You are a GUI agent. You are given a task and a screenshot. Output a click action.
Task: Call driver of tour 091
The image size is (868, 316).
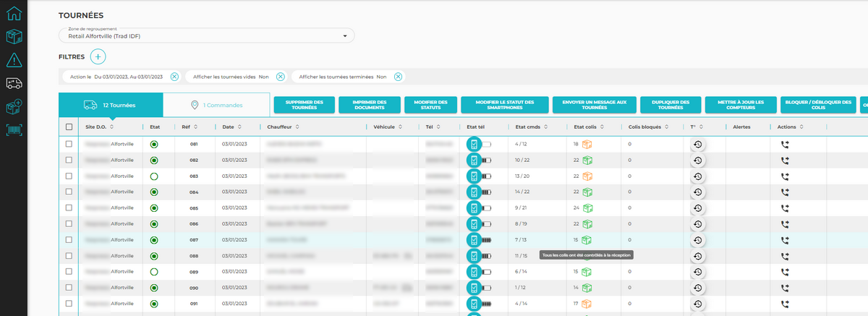click(x=785, y=304)
